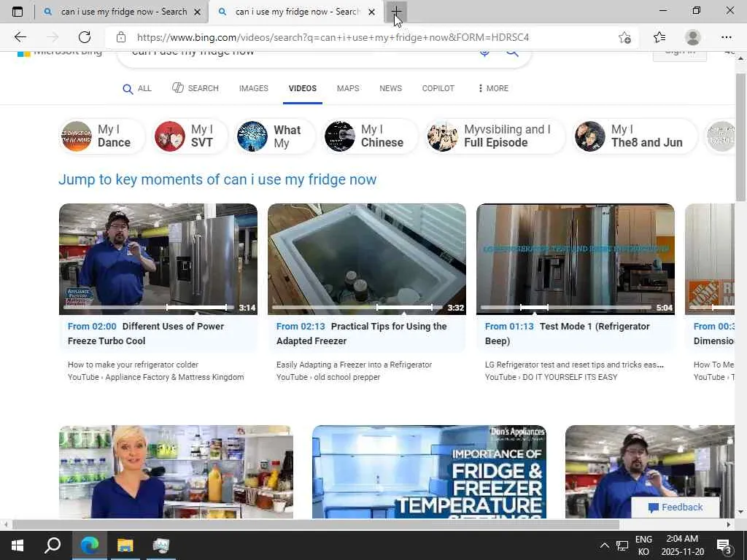The image size is (747, 560).
Task: Open the Favorites list icon
Action: pos(659,37)
